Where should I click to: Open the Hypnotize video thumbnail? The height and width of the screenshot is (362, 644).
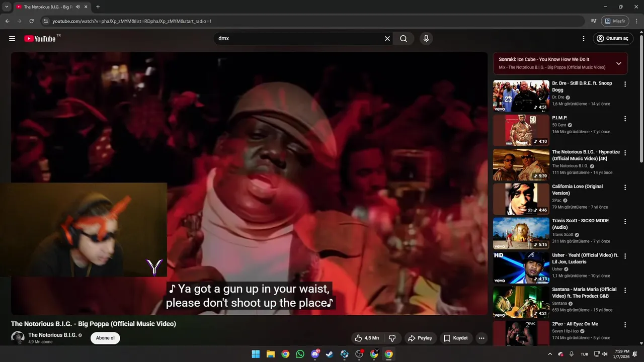(521, 164)
